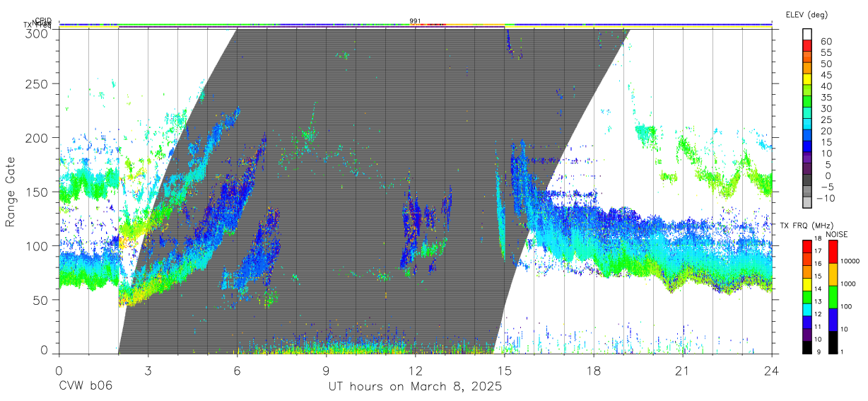Click the '60' elevation colorbar tick

(827, 41)
